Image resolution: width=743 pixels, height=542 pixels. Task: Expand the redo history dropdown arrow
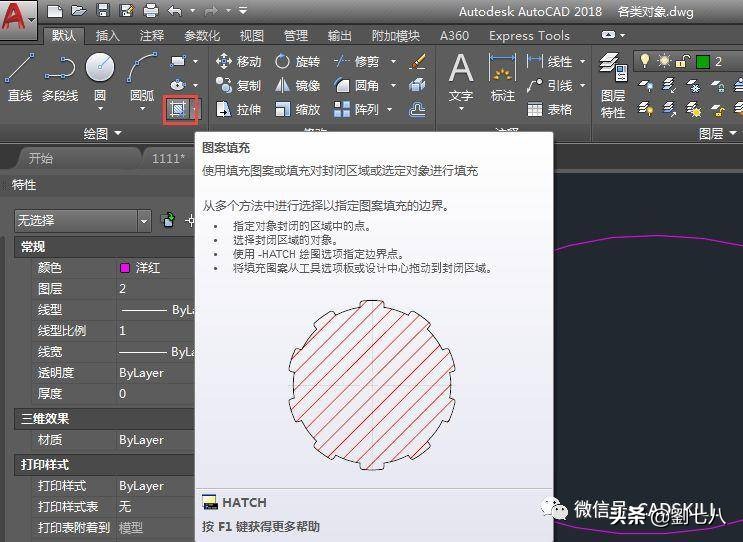point(228,10)
